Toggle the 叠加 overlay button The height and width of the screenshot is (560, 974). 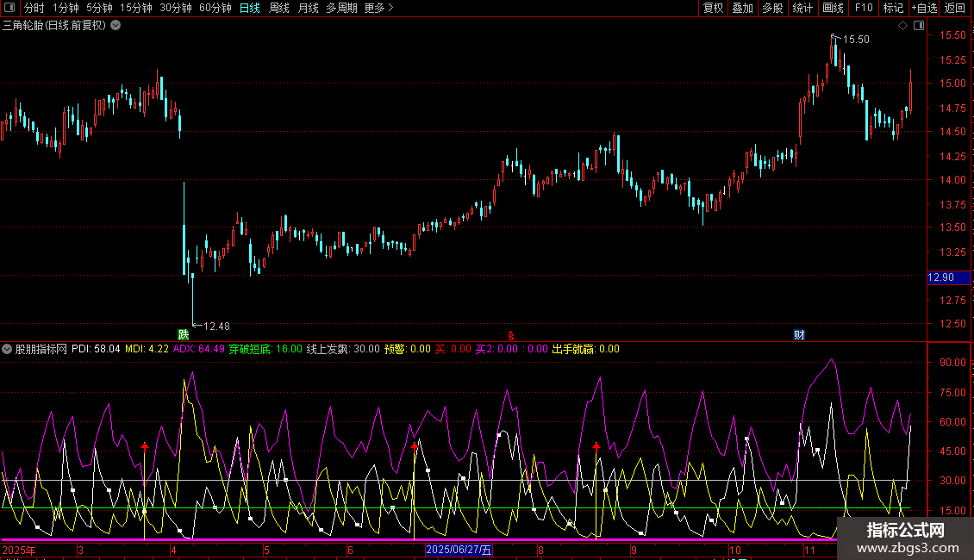(x=742, y=9)
